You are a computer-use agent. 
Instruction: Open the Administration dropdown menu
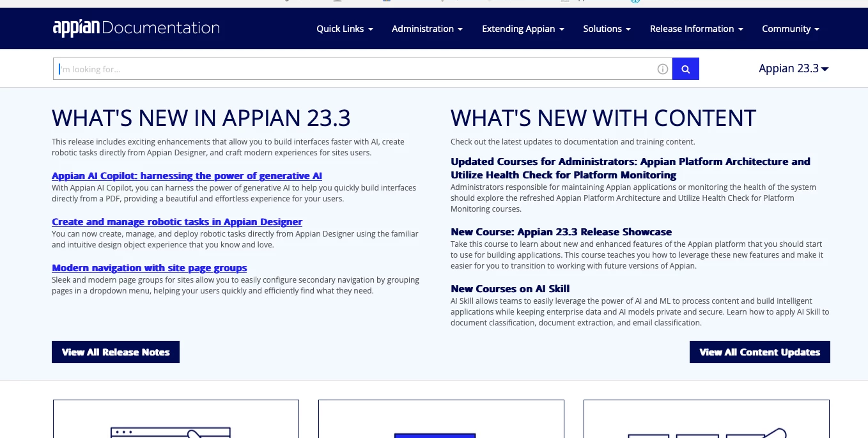tap(427, 29)
